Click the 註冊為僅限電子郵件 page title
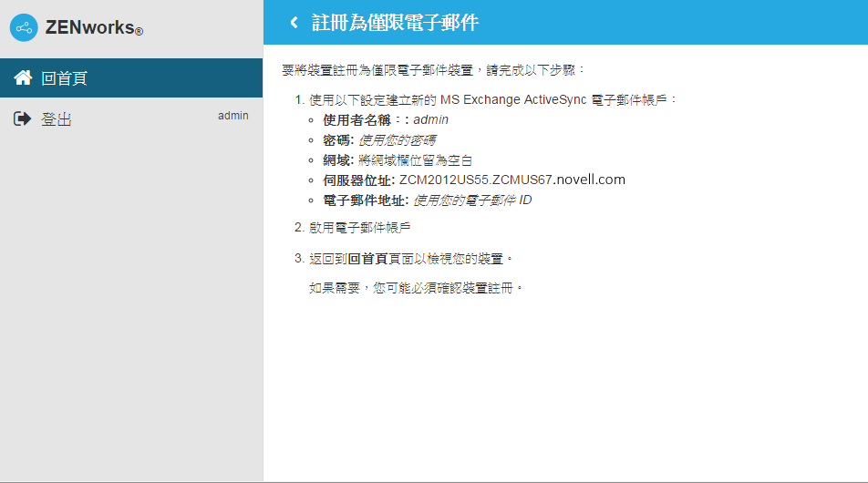The height and width of the screenshot is (483, 868). (x=396, y=23)
